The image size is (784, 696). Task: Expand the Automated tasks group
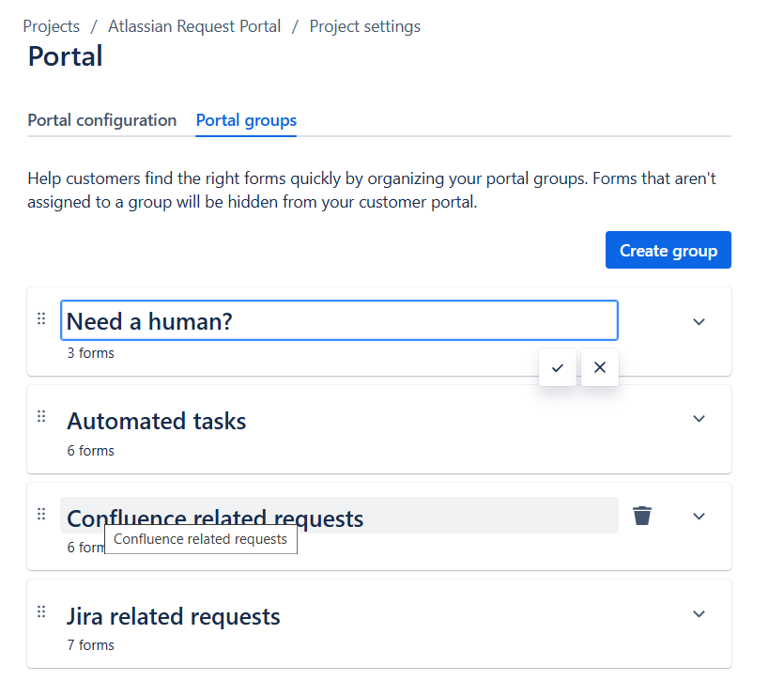[x=699, y=419]
